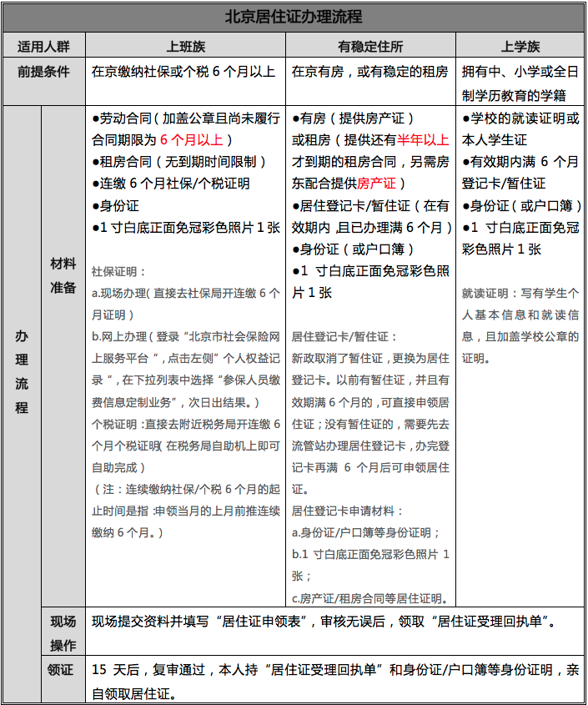Click the 上学族 column header
Image resolution: width=588 pixels, height=705 pixels.
click(520, 47)
